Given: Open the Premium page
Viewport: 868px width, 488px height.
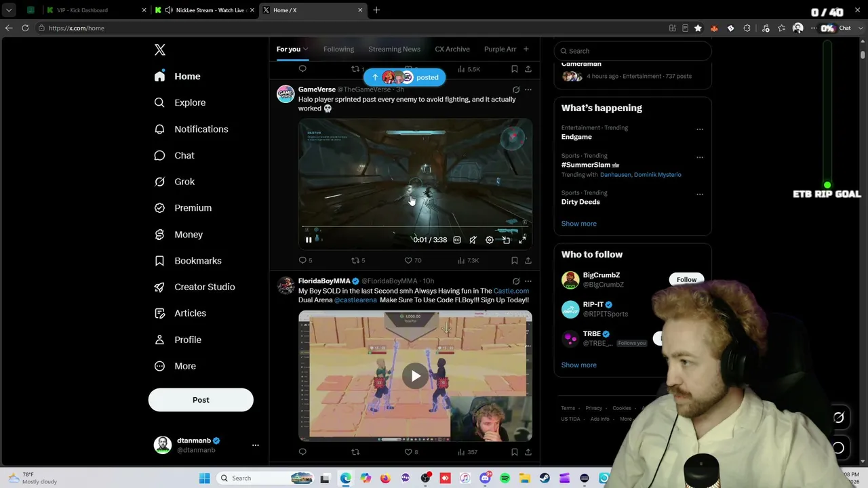Looking at the screenshot, I should coord(182,208).
